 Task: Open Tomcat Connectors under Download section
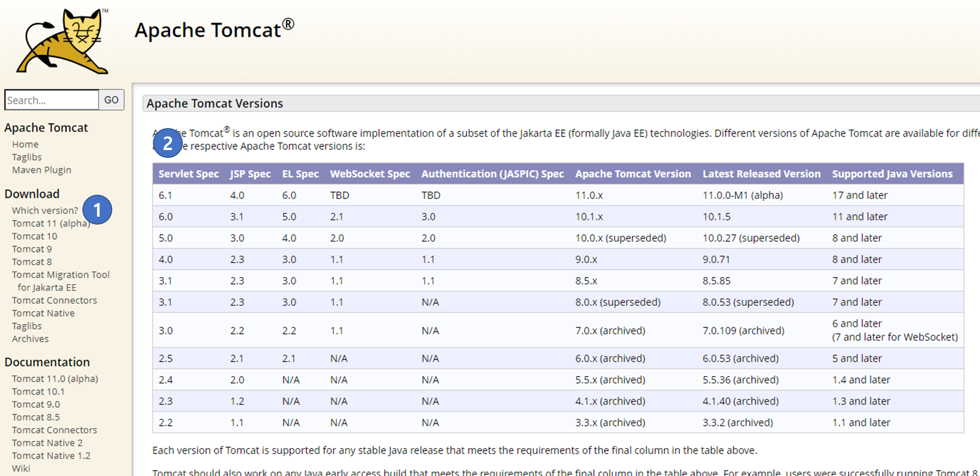click(54, 300)
